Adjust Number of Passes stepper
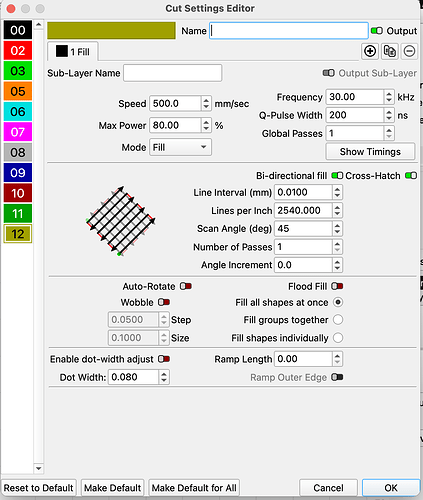 [x=337, y=247]
